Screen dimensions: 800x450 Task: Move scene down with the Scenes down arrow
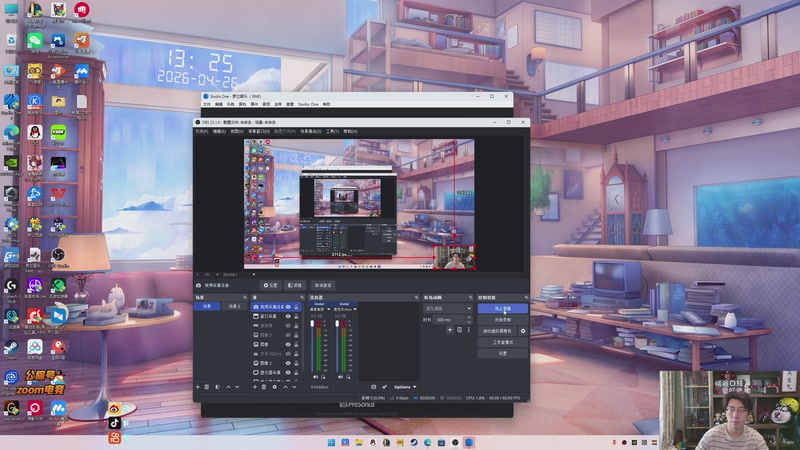[x=237, y=387]
